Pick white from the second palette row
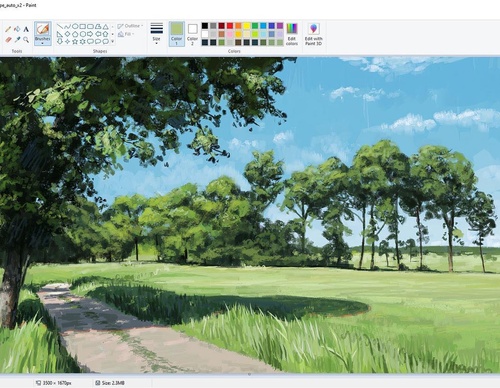The image size is (500, 388). tap(205, 34)
